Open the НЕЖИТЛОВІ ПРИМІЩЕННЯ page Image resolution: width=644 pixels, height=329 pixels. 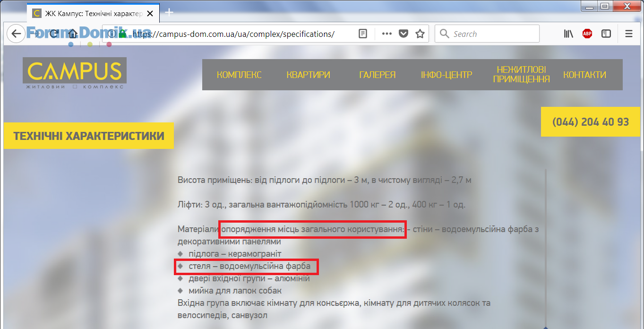point(521,75)
